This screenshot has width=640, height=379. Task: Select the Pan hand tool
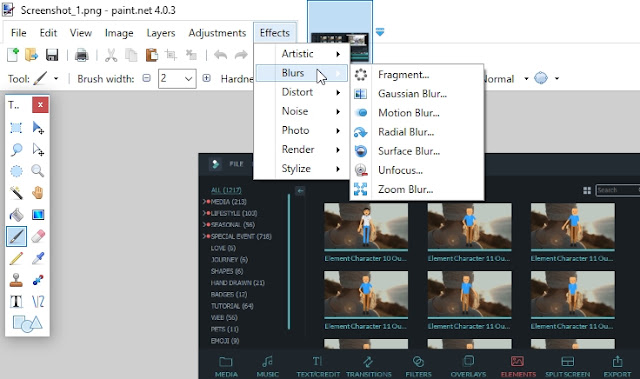pyautogui.click(x=38, y=193)
